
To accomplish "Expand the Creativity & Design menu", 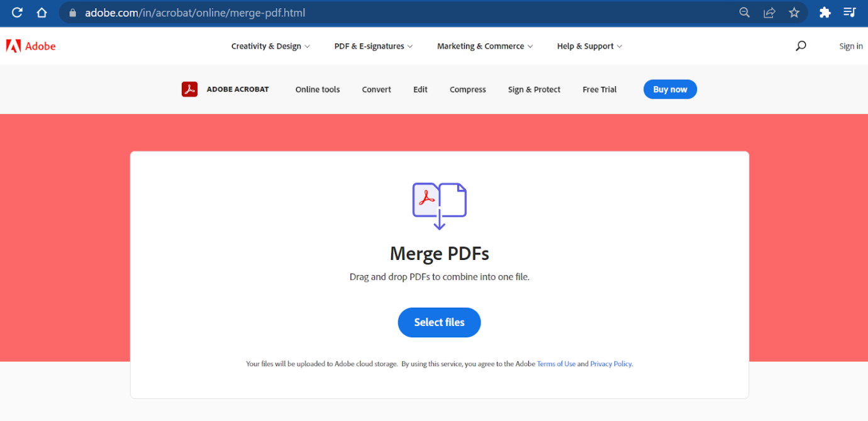I will pos(270,46).
